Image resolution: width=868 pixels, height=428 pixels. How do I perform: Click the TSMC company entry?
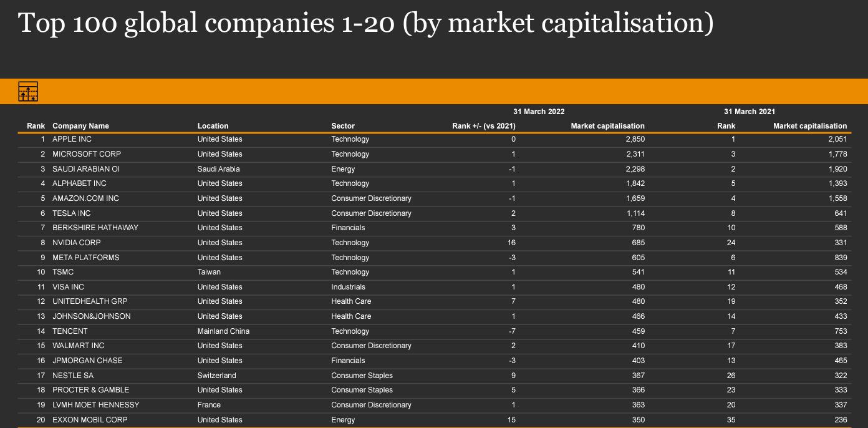coord(62,272)
